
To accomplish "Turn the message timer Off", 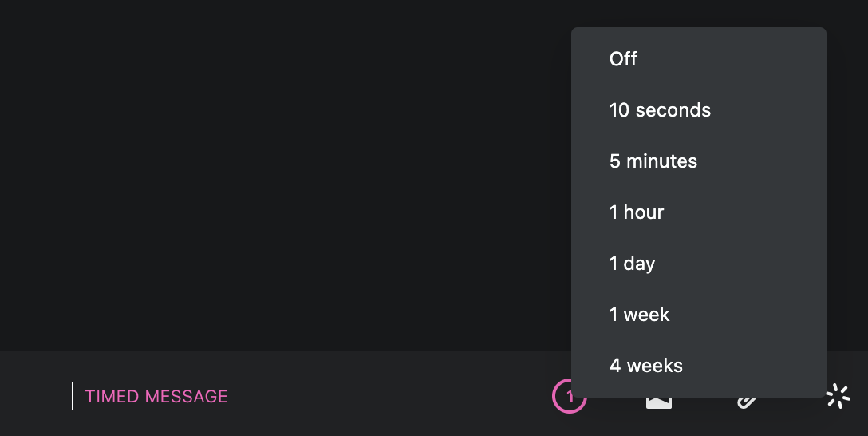I will (623, 59).
